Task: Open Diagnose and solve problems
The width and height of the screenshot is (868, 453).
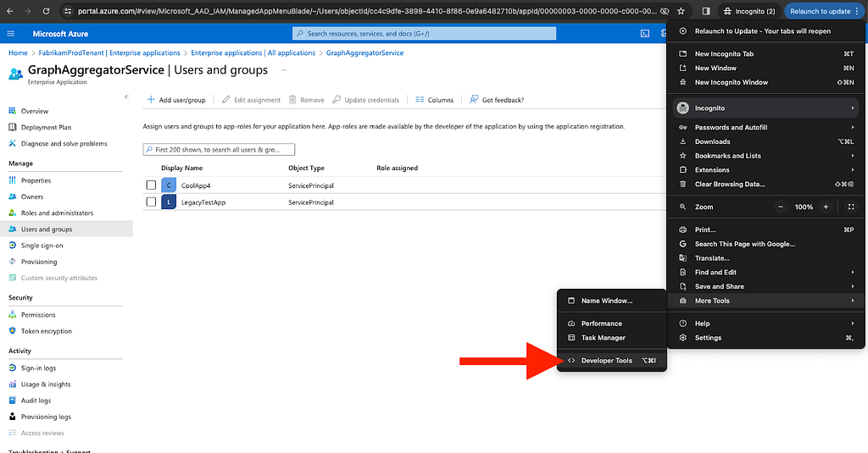Action: [x=64, y=144]
